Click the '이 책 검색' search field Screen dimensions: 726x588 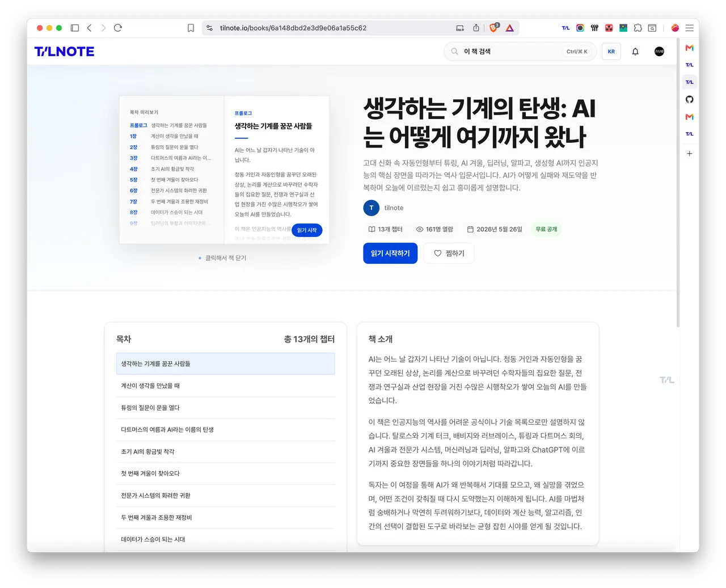(520, 52)
